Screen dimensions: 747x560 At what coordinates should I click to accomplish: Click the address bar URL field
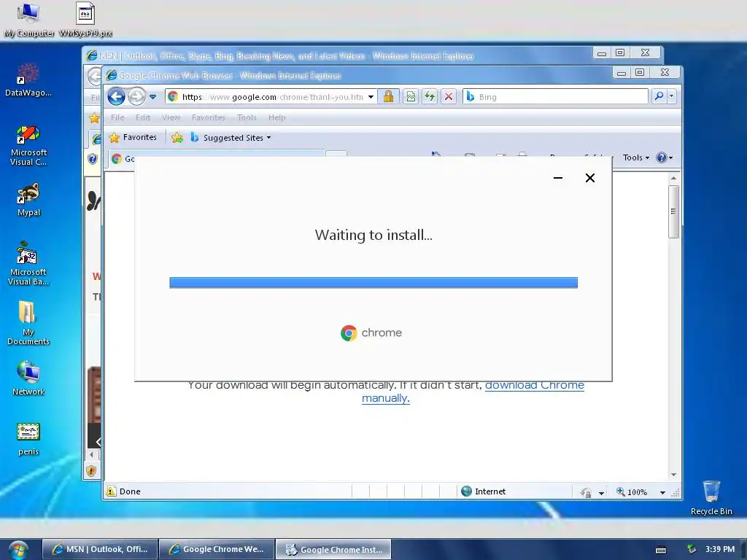pyautogui.click(x=272, y=97)
